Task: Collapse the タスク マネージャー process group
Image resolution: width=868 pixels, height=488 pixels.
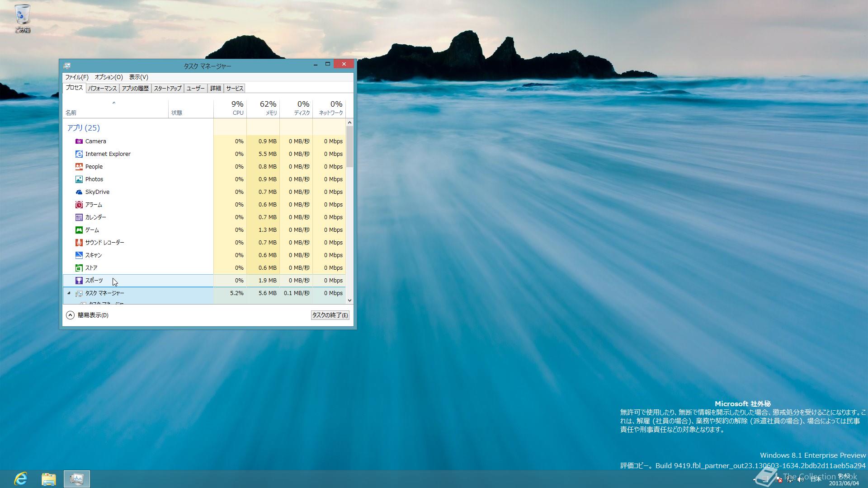Action: click(69, 293)
